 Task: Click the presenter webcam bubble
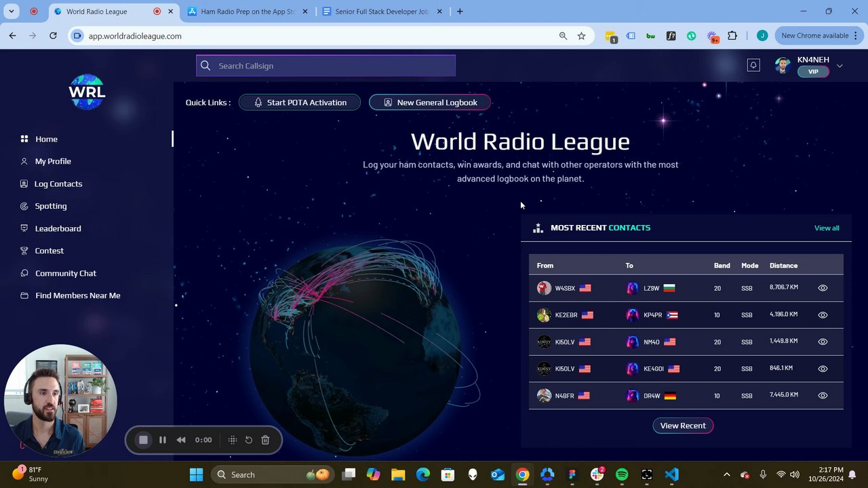(60, 401)
